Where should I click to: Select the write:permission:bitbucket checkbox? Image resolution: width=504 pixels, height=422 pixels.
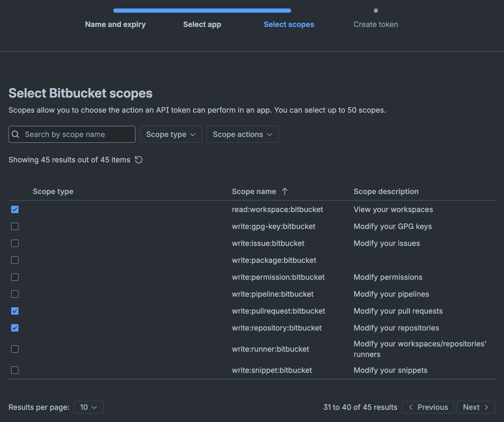pos(15,277)
